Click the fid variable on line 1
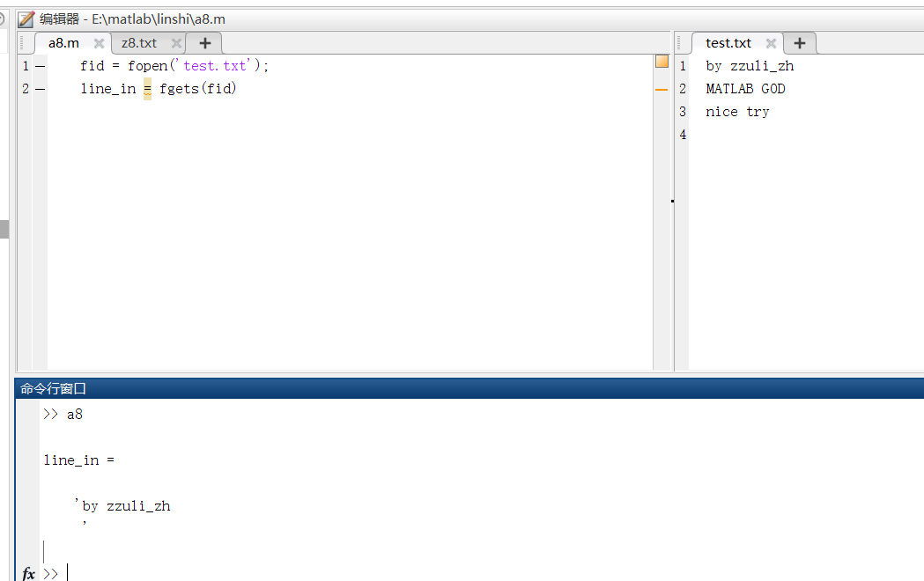 [92, 66]
